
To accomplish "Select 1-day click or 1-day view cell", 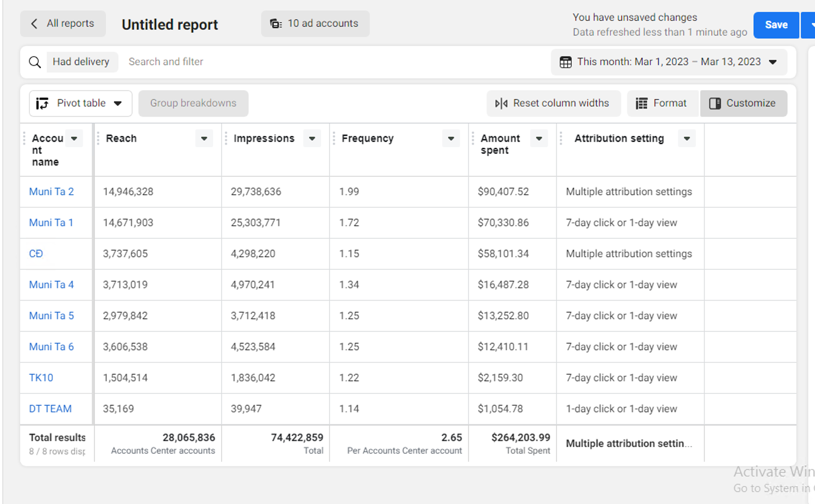I will point(622,409).
